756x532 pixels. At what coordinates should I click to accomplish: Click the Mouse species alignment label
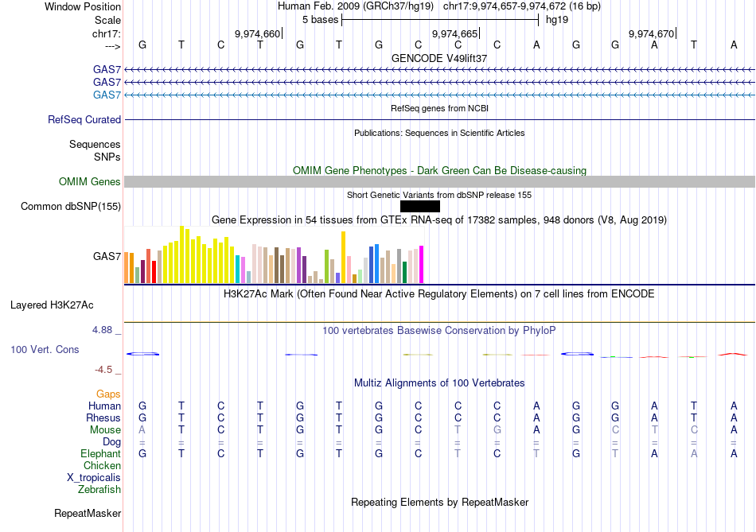pos(105,430)
